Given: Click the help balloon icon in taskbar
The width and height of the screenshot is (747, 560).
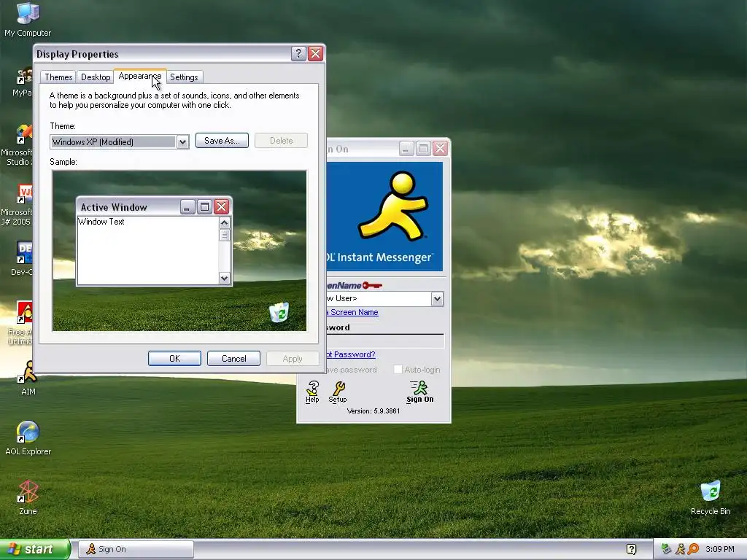Looking at the screenshot, I should click(x=631, y=549).
